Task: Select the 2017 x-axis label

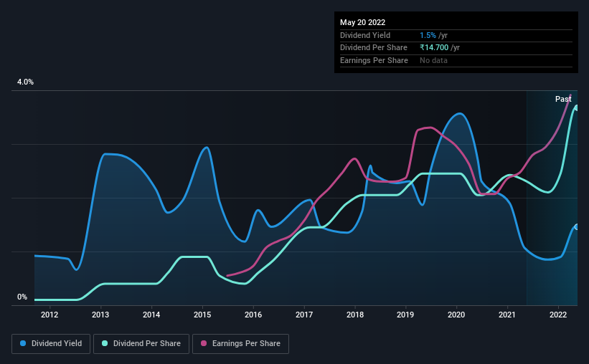Action: click(304, 315)
